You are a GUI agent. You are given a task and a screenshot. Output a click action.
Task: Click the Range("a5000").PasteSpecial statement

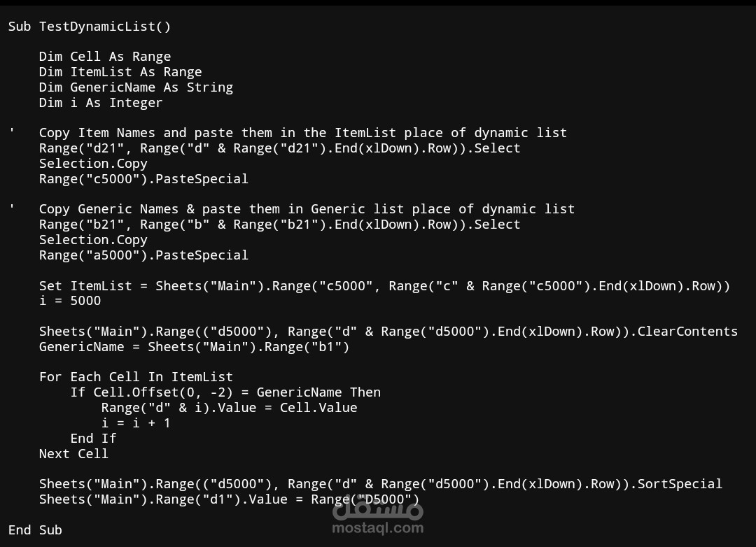pyautogui.click(x=143, y=255)
